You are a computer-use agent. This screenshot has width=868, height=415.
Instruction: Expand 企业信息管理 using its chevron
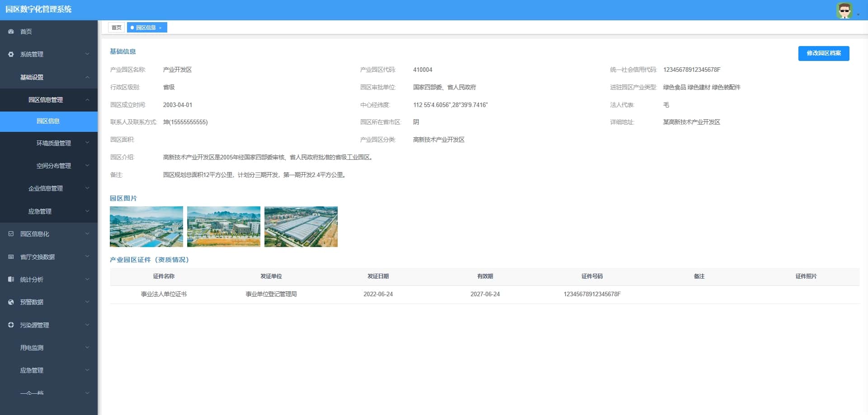click(x=87, y=188)
